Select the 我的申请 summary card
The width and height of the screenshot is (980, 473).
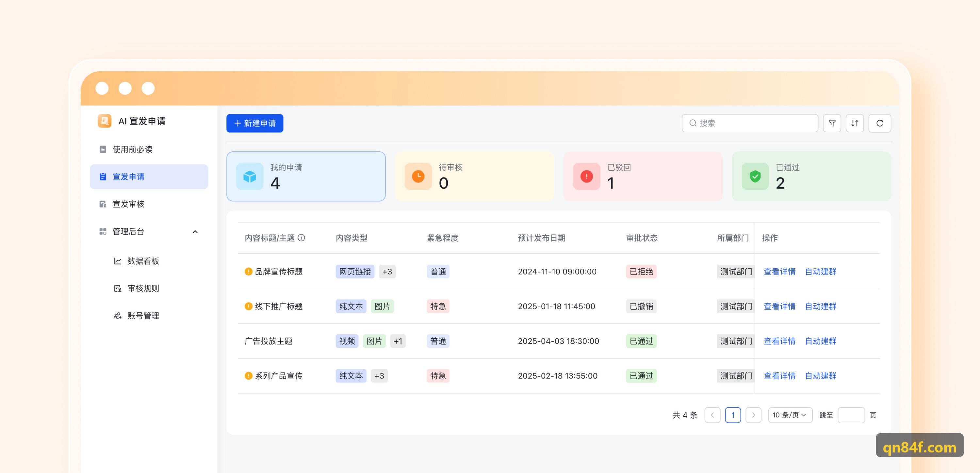click(306, 176)
